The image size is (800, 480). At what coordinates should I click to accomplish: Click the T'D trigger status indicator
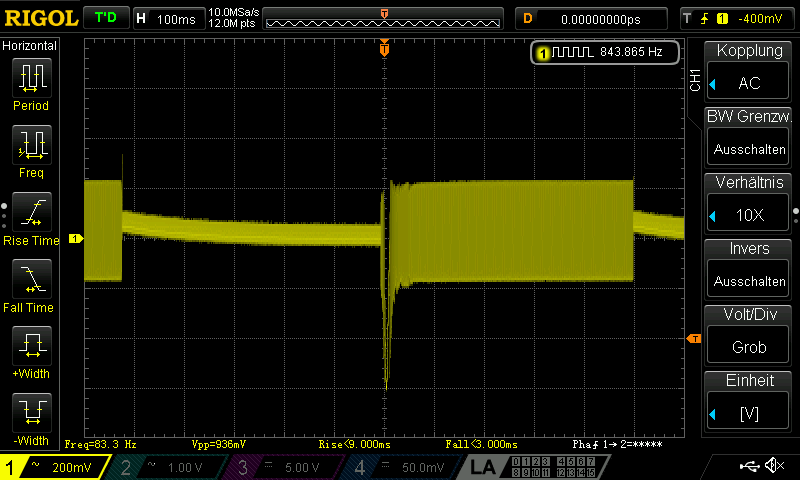(106, 18)
